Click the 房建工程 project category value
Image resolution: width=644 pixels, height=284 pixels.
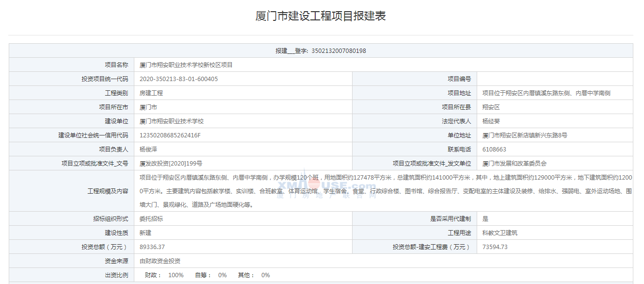pyautogui.click(x=151, y=93)
